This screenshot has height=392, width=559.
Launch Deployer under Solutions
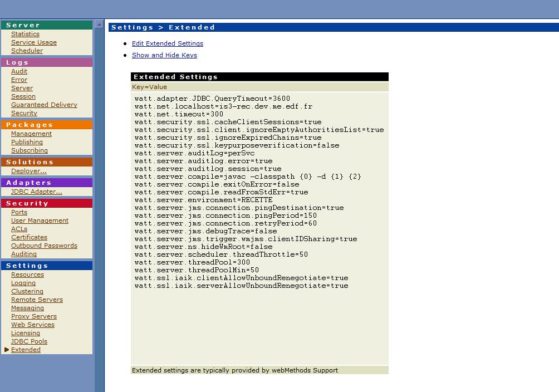coord(28,171)
